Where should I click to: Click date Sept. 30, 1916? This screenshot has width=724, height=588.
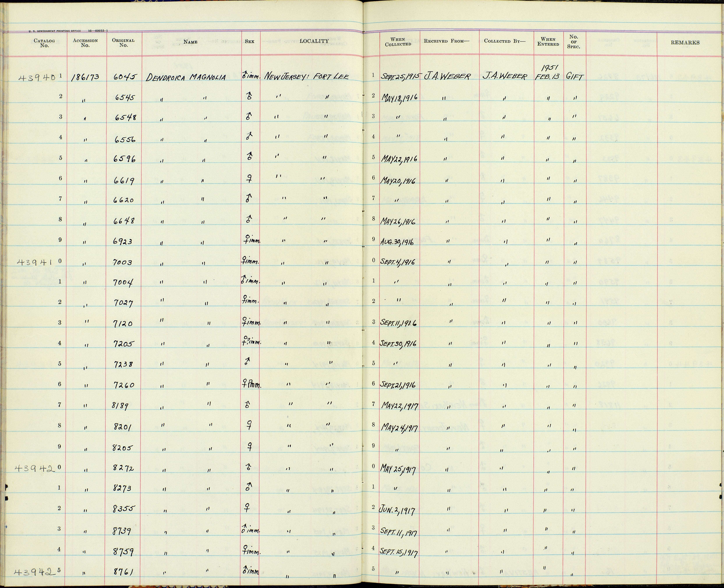(399, 344)
